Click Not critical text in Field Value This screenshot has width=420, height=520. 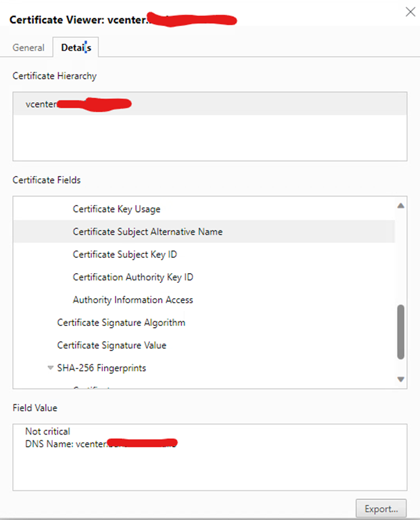coord(48,432)
